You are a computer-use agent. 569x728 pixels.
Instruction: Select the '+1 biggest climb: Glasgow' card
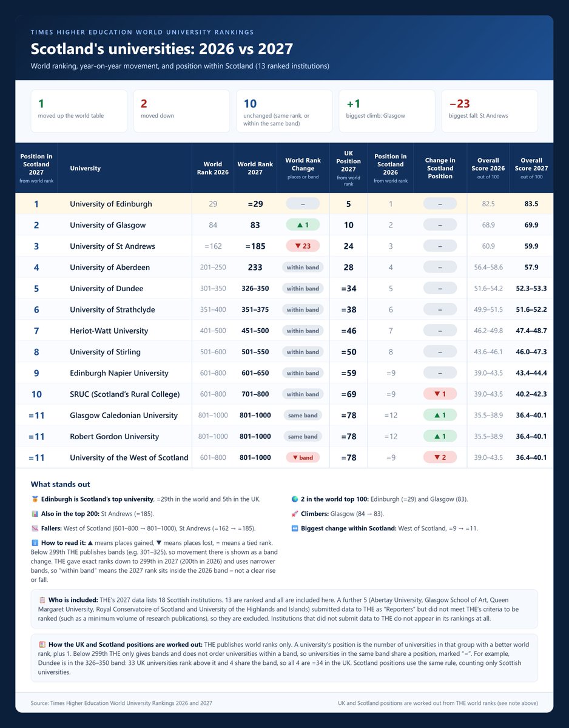pyautogui.click(x=387, y=111)
